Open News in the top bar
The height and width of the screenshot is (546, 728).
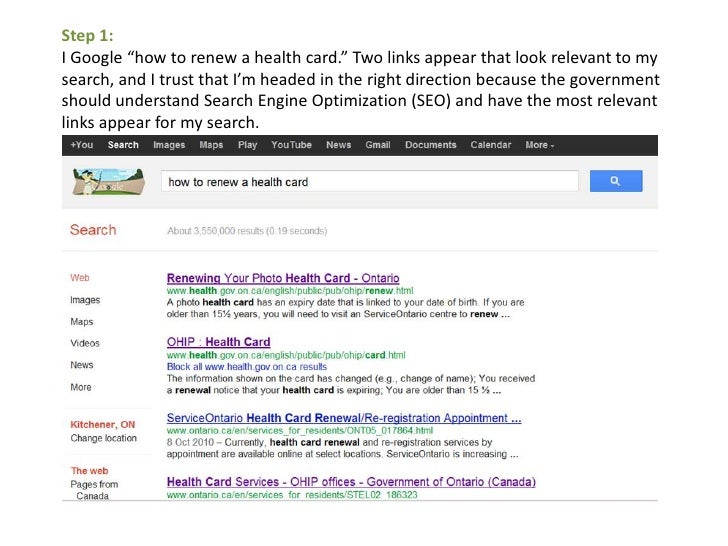(x=338, y=145)
